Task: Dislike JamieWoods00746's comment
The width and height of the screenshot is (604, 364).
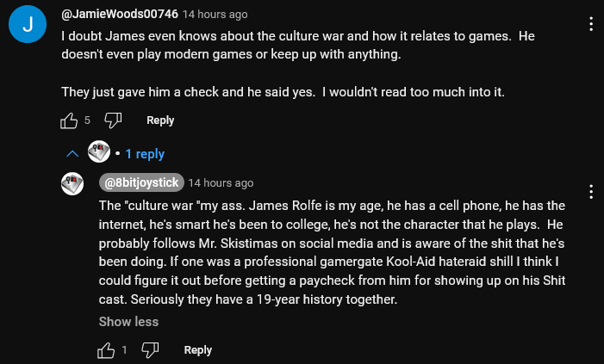Action: click(x=114, y=120)
